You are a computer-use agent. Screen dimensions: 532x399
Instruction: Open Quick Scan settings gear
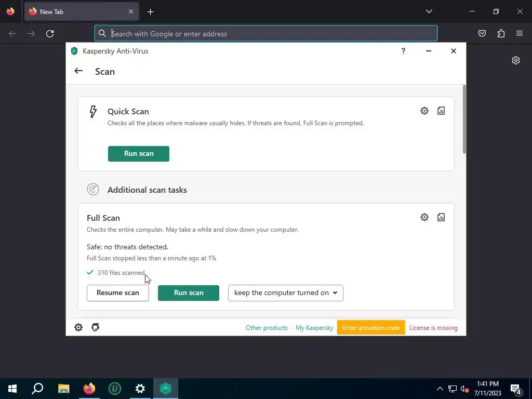click(424, 111)
